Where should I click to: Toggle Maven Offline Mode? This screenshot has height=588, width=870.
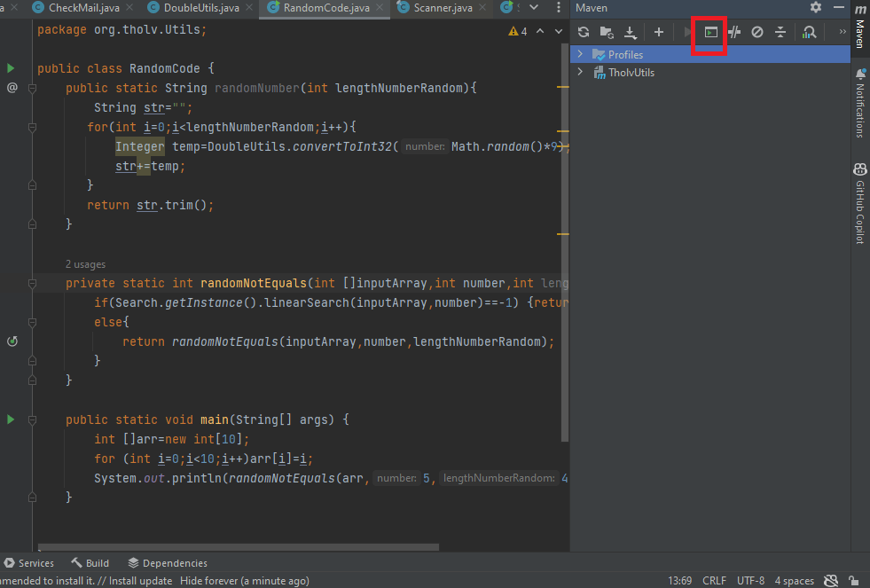coord(756,32)
